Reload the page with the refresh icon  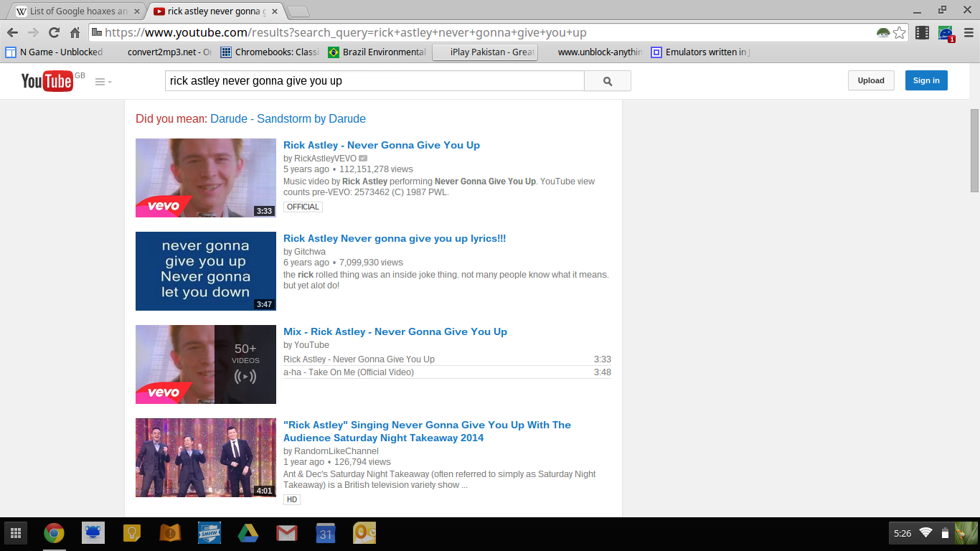54,32
